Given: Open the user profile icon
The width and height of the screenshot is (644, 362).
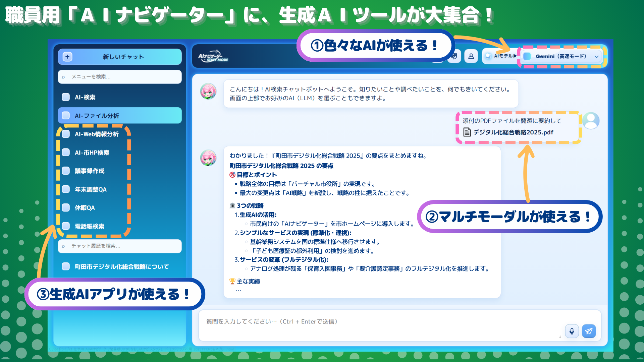Looking at the screenshot, I should [x=471, y=56].
